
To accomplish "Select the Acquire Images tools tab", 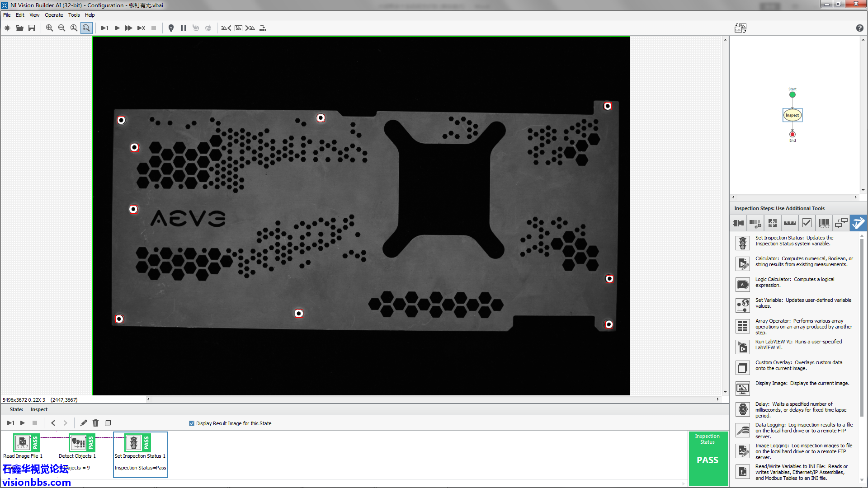I will [x=739, y=223].
